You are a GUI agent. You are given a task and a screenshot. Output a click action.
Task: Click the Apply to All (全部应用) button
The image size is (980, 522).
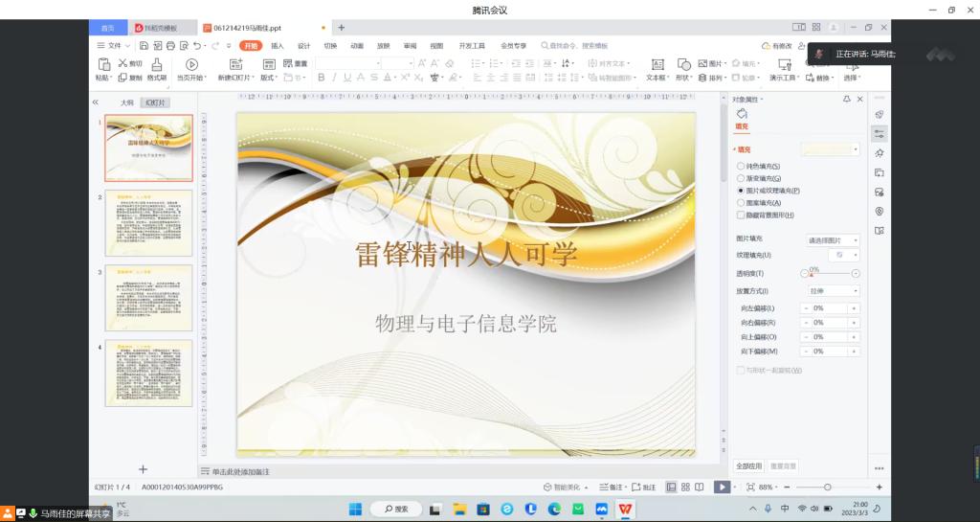coord(748,466)
